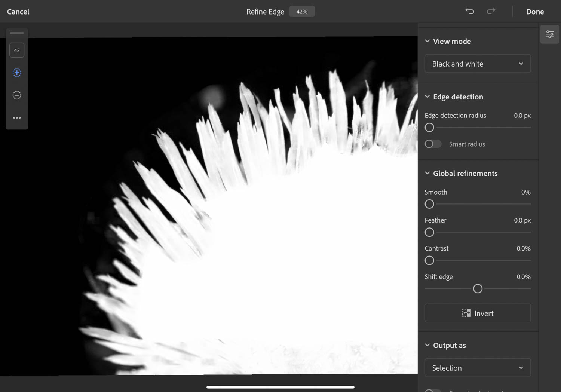This screenshot has height=392, width=561.
Task: Select the add-to-selection refine brush
Action: (17, 73)
